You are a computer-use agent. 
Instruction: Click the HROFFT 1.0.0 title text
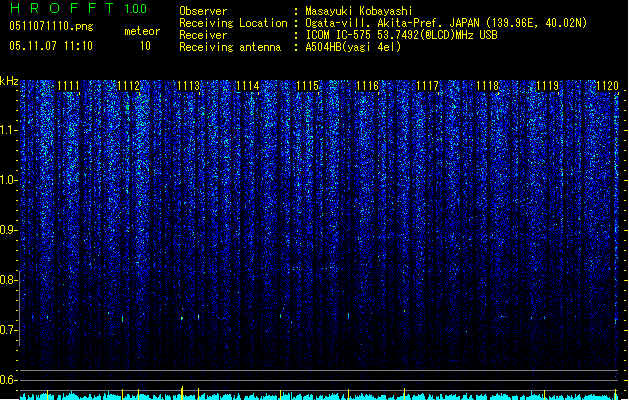(x=79, y=8)
